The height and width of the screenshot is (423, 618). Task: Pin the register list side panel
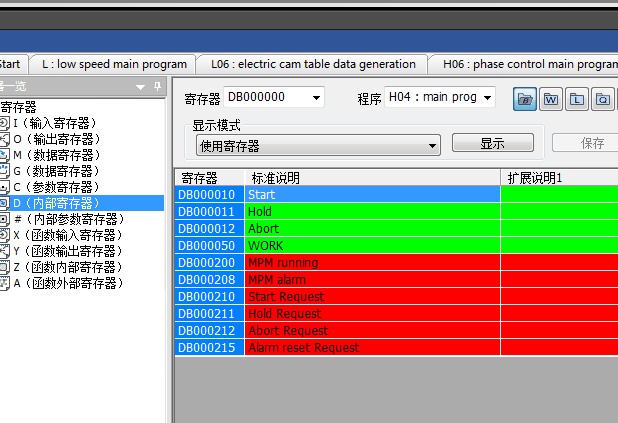pos(157,87)
